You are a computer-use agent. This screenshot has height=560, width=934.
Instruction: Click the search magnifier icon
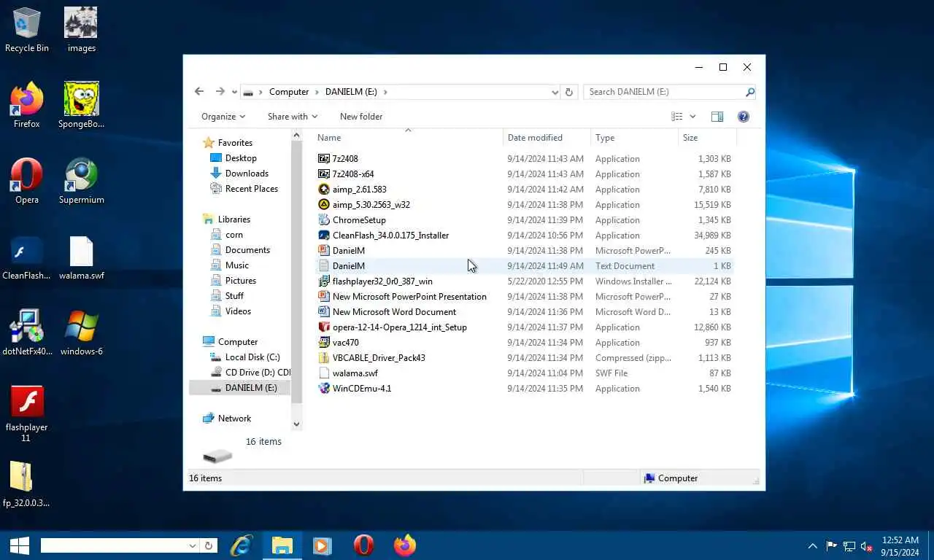tap(749, 92)
